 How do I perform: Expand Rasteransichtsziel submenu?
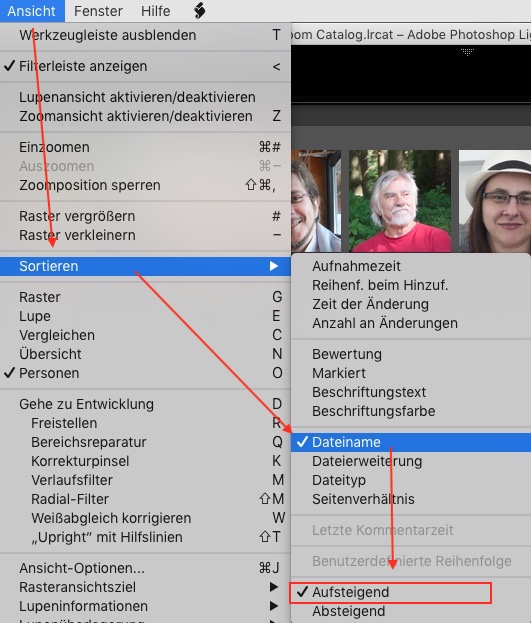pyautogui.click(x=145, y=587)
